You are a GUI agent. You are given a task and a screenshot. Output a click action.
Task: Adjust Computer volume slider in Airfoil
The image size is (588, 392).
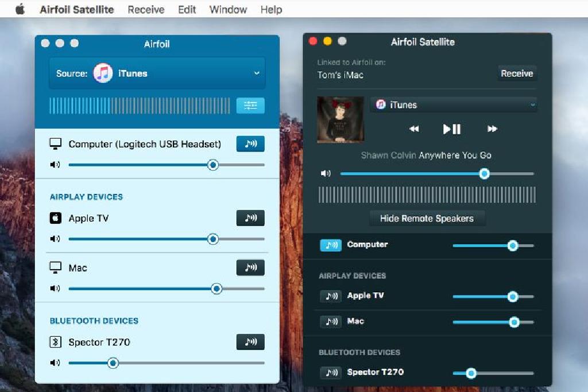167,165
